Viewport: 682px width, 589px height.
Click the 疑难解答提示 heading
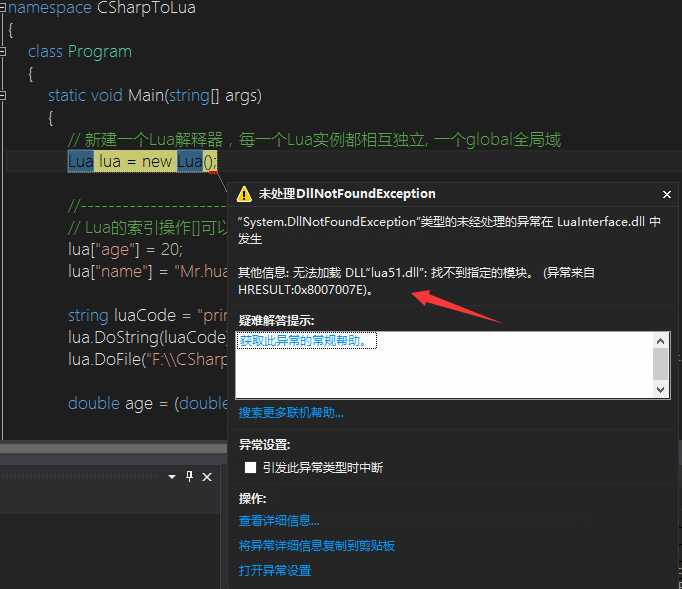(x=276, y=321)
